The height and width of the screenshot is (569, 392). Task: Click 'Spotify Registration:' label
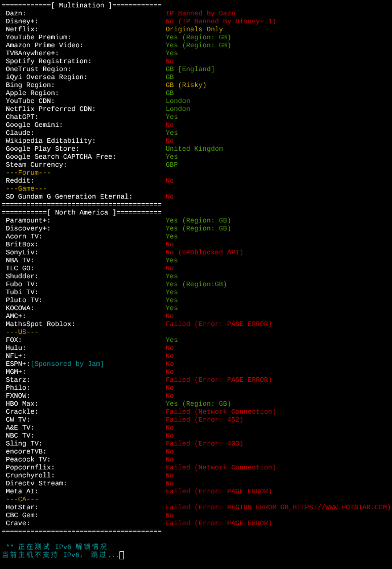pos(48,61)
